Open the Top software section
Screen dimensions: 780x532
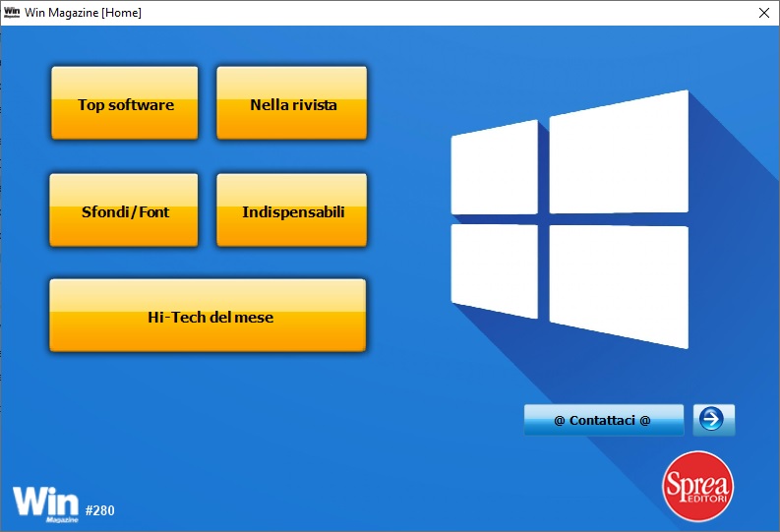pyautogui.click(x=125, y=103)
